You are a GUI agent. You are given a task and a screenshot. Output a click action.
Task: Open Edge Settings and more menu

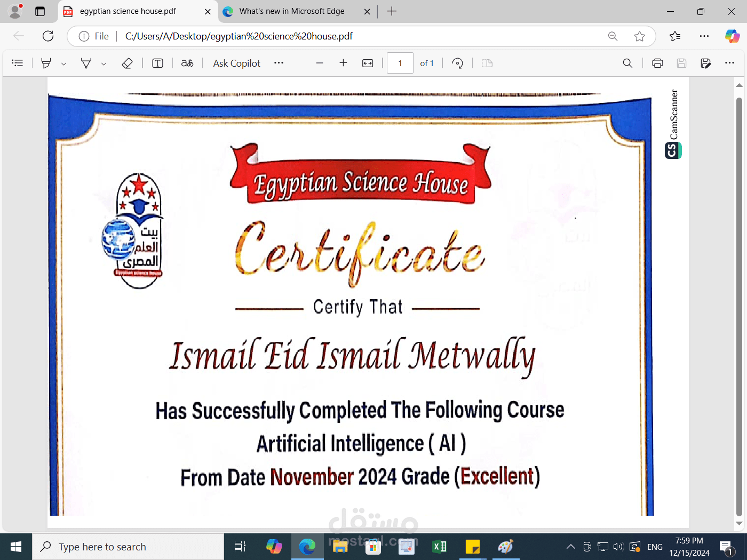click(x=704, y=36)
